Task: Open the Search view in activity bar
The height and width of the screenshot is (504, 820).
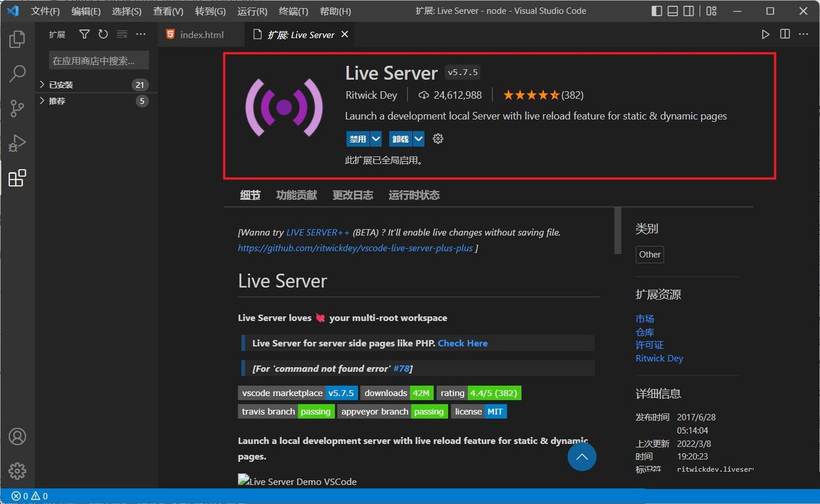Action: tap(17, 74)
